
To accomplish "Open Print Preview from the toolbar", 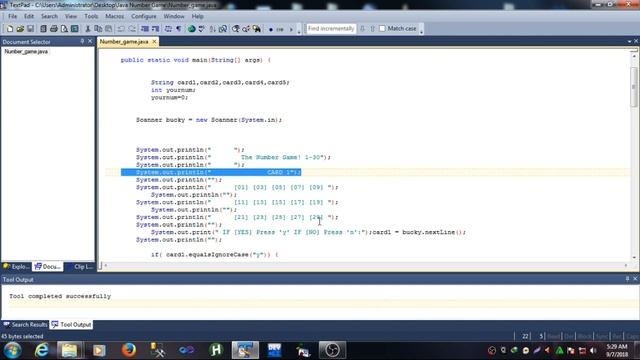I will point(64,29).
